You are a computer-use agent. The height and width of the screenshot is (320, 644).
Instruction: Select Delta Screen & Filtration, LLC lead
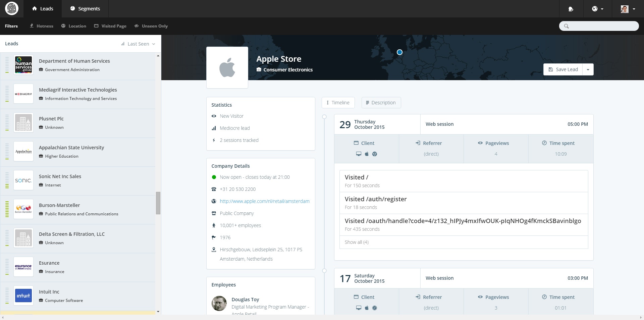tap(78, 238)
